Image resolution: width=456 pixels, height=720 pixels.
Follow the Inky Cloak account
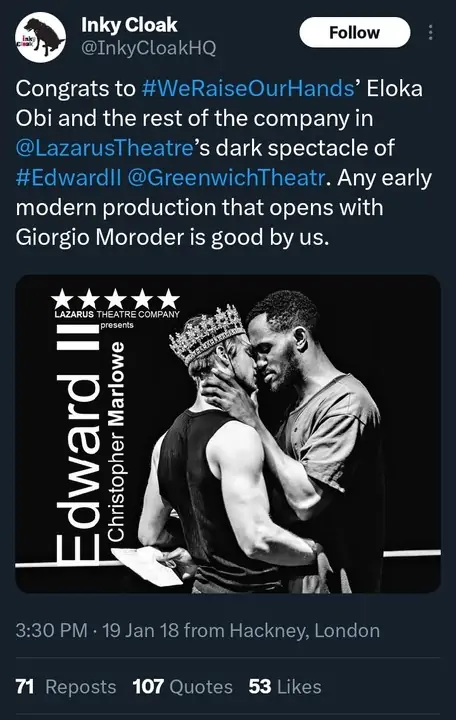[x=355, y=33]
